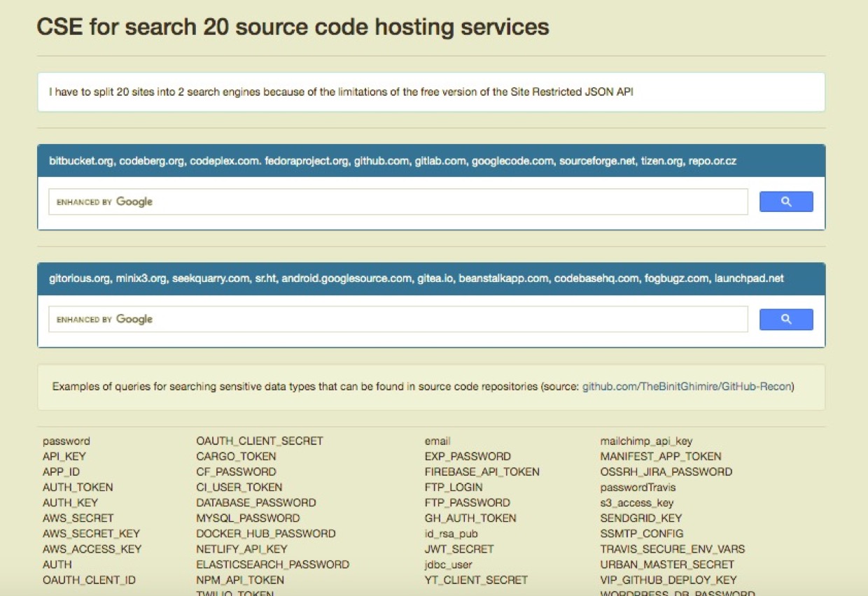Choose the 'TRAVIS_SECURE_ENV_VARS' query
The height and width of the screenshot is (596, 868).
pyautogui.click(x=673, y=548)
